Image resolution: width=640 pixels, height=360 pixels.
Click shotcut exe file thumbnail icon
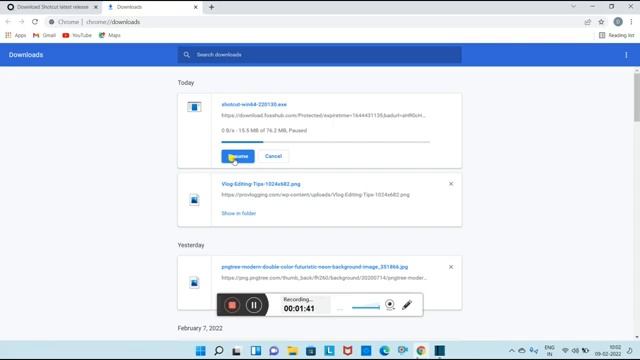(194, 107)
